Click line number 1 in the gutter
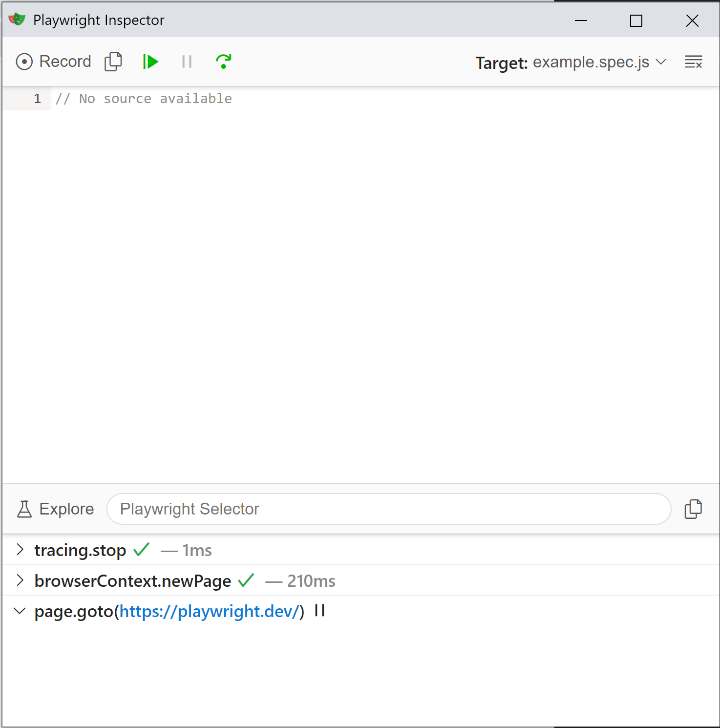This screenshot has height=728, width=720. 37,99
